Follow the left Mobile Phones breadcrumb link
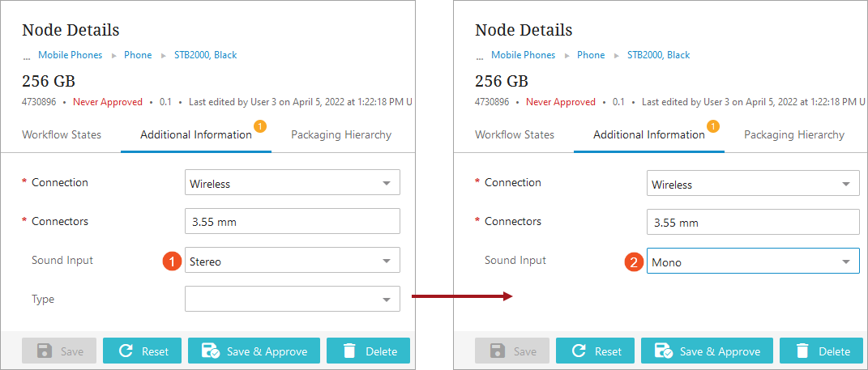The height and width of the screenshot is (370, 868). 71,55
